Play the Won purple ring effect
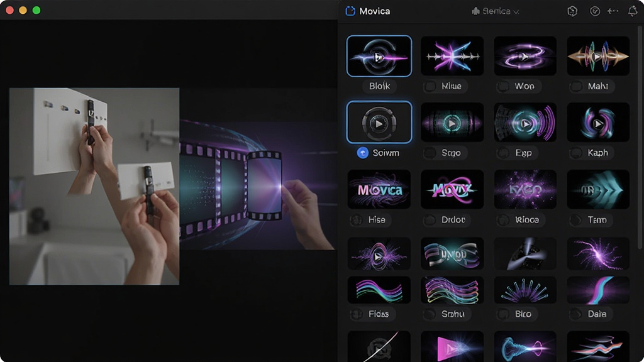Viewport: 644px width, 362px height. pyautogui.click(x=525, y=56)
